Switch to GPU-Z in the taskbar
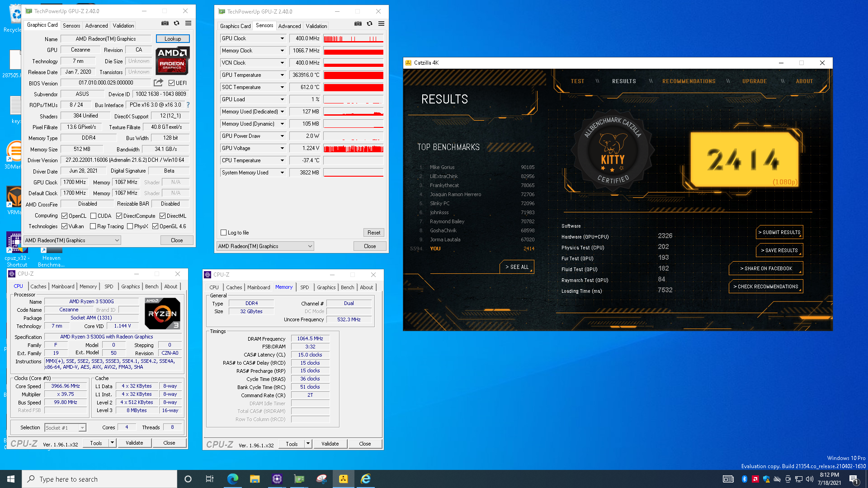The height and width of the screenshot is (488, 868). coord(299,479)
